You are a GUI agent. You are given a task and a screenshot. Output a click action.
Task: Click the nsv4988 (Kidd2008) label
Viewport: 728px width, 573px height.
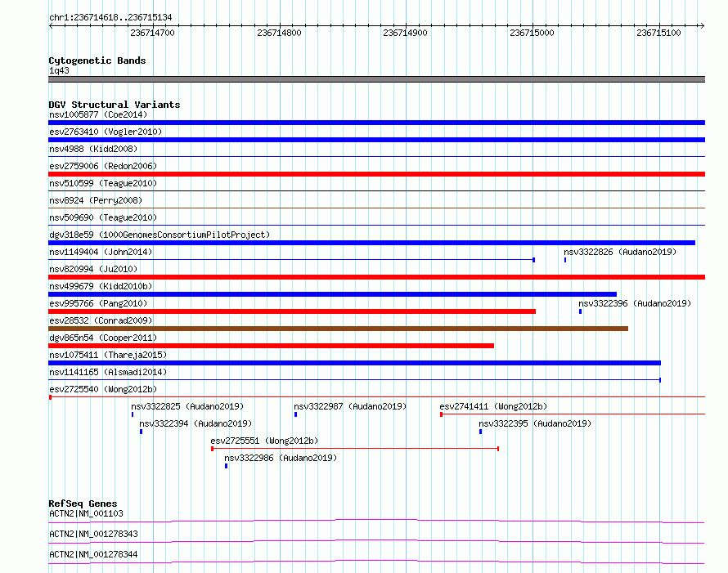click(x=93, y=149)
